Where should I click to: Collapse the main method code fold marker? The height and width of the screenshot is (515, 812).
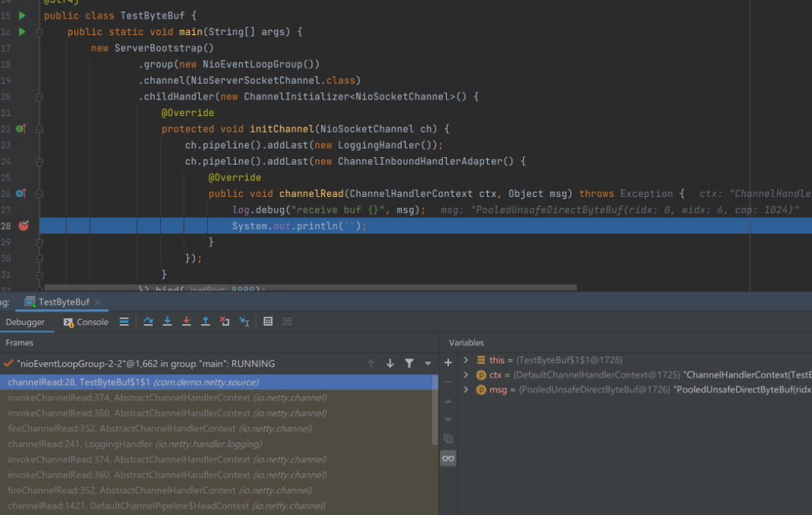tap(40, 32)
